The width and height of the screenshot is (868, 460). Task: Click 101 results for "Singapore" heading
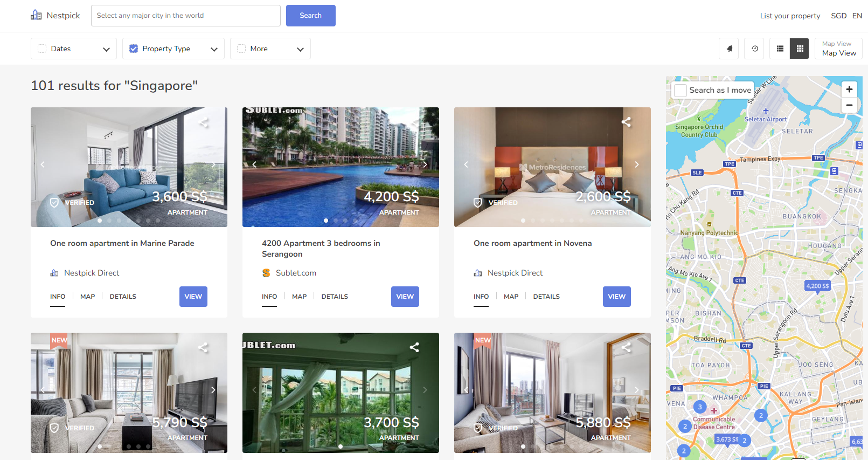tap(114, 86)
